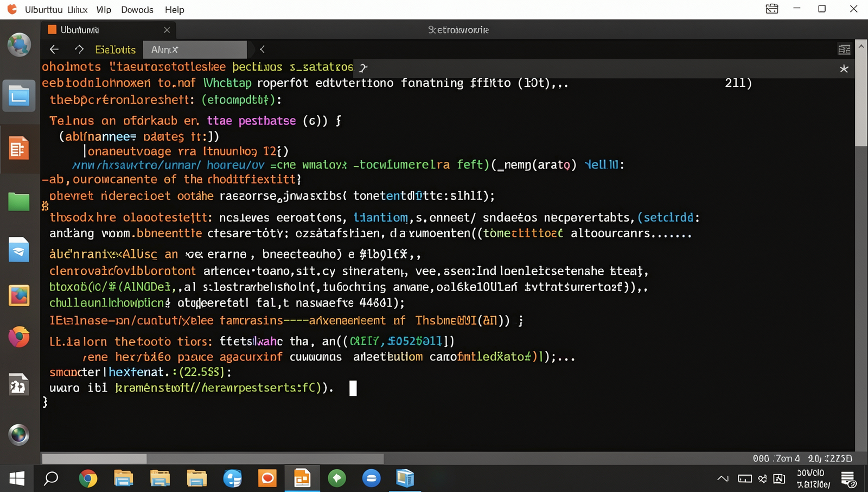Open the Wlp menu
This screenshot has height=492, width=868.
104,10
